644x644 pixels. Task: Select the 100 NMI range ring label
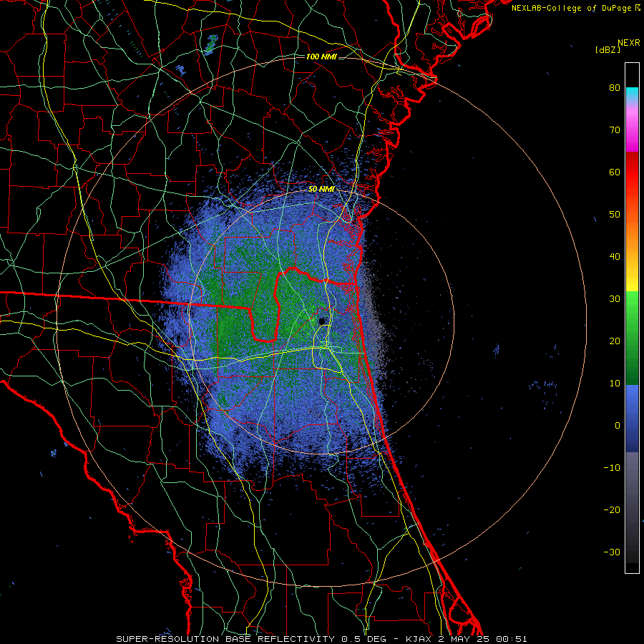tap(321, 57)
